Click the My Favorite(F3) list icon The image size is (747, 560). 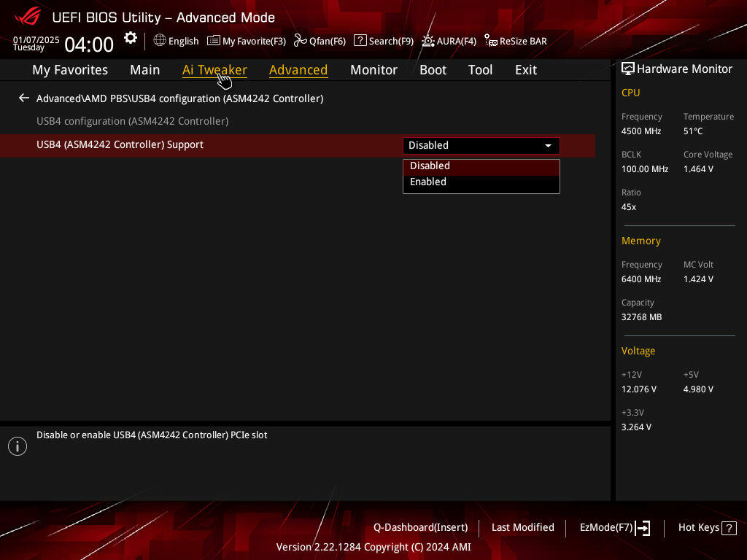[x=214, y=41]
